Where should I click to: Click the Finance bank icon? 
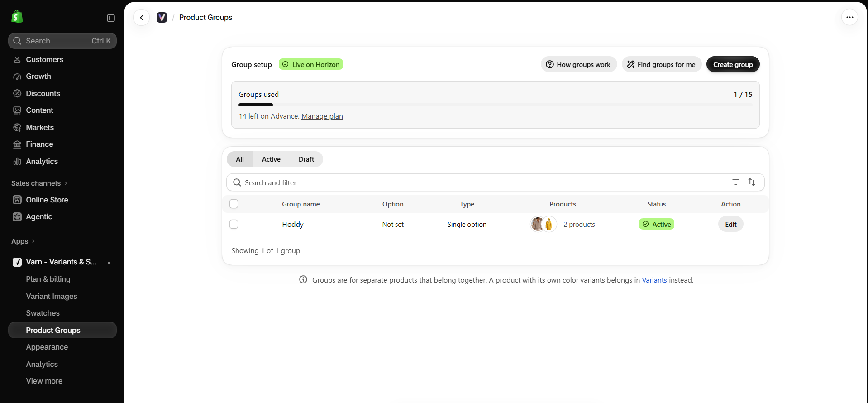17,144
